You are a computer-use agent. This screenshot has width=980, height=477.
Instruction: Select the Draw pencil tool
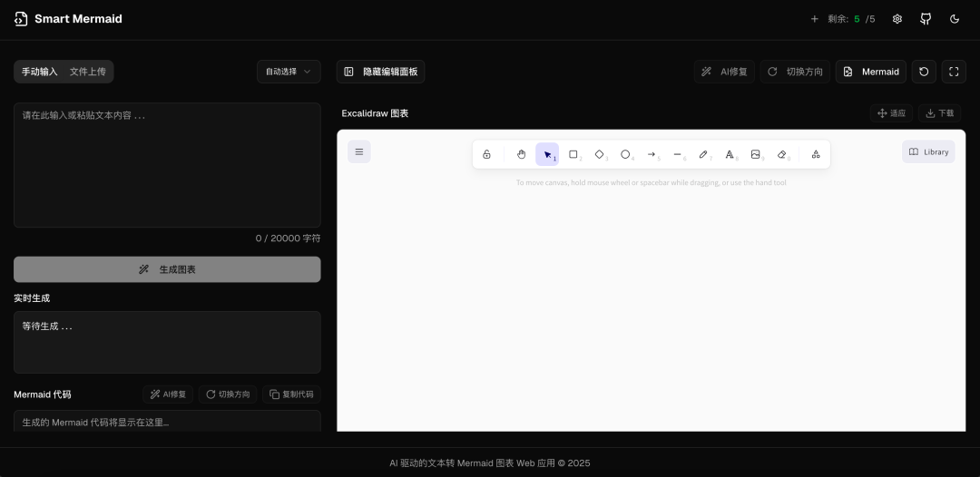(x=703, y=154)
